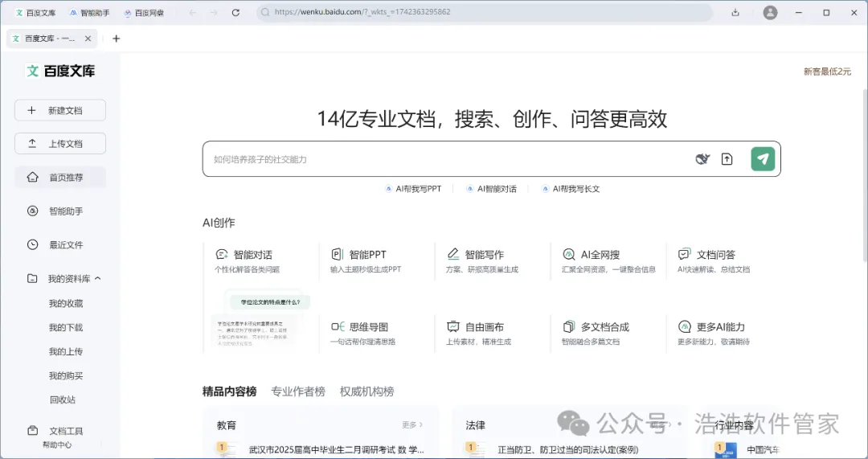The image size is (868, 459).
Task: Click the 新客最低2元 promotion link
Action: click(827, 72)
